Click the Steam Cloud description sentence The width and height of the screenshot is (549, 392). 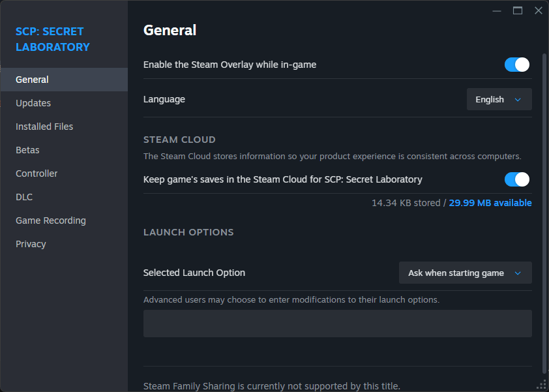(x=333, y=157)
